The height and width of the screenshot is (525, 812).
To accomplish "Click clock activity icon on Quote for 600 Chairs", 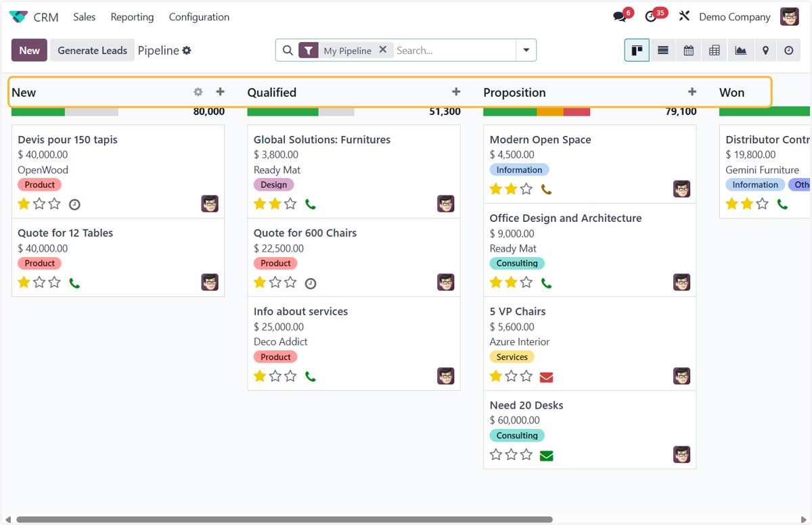I will (x=311, y=283).
